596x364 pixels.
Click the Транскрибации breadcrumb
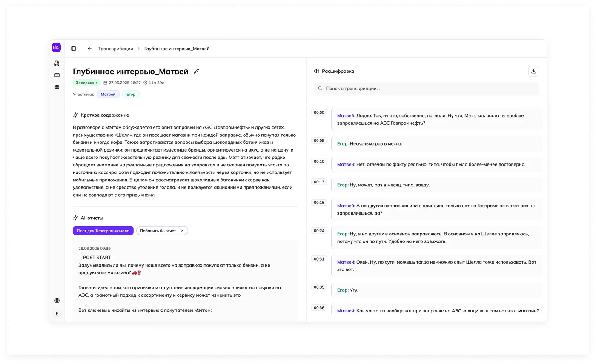click(x=116, y=49)
